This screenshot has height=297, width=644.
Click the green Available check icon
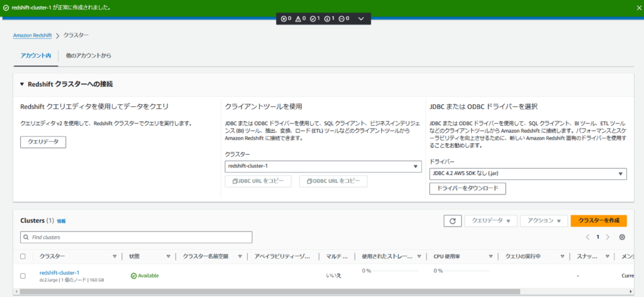133,276
